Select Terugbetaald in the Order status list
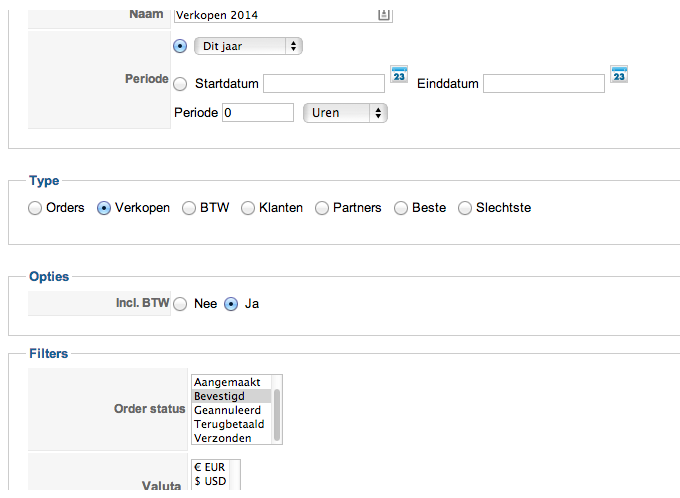Viewport: 680px width, 498px height. (x=232, y=424)
